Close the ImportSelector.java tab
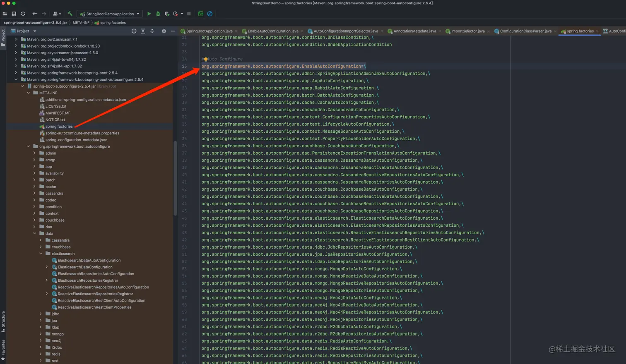Viewport: 626px width, 364px height. coord(489,31)
